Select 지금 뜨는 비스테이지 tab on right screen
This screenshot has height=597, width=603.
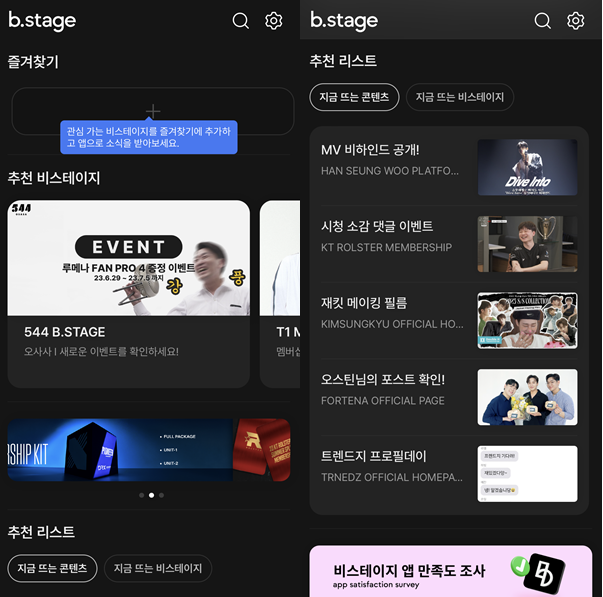(460, 97)
